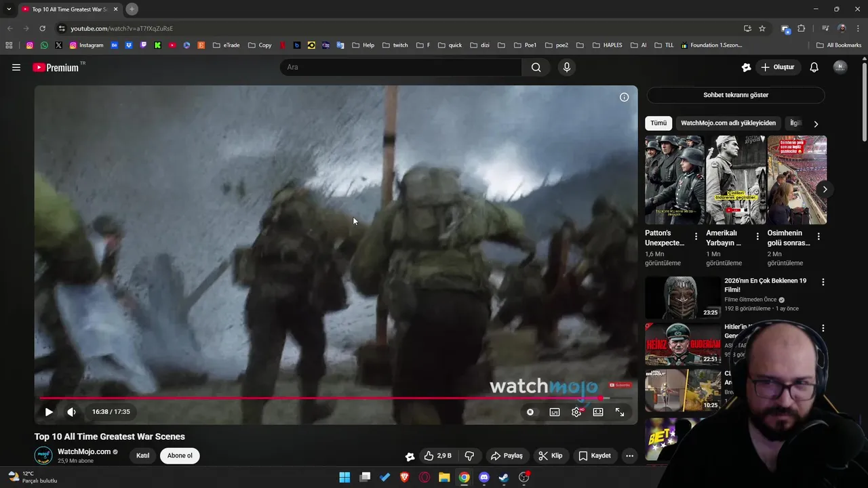Open a new browser tab

[132, 9]
